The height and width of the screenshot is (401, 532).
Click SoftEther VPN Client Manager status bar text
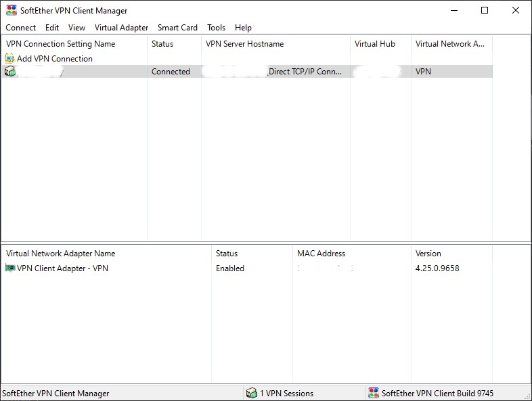coord(56,393)
